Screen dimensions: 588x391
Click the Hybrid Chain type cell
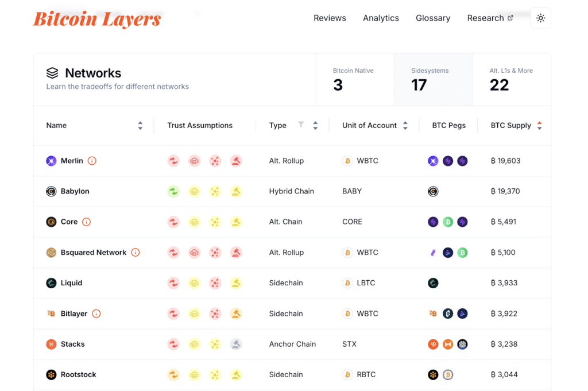pyautogui.click(x=291, y=191)
